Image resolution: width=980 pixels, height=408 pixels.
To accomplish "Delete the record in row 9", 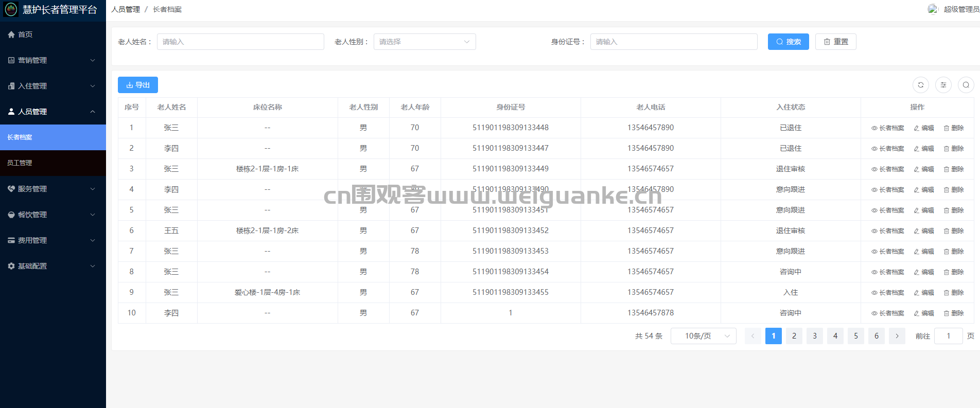I will (954, 293).
